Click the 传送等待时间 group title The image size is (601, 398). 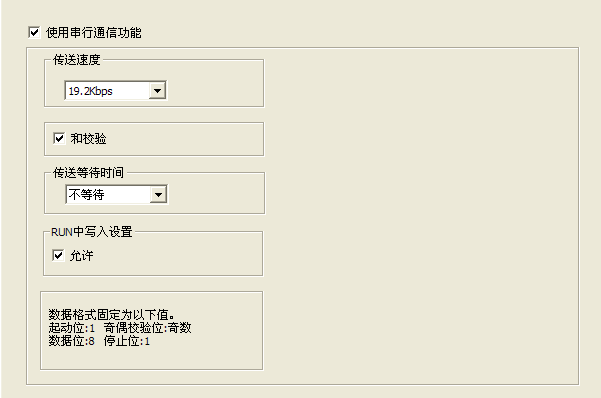[x=89, y=173]
